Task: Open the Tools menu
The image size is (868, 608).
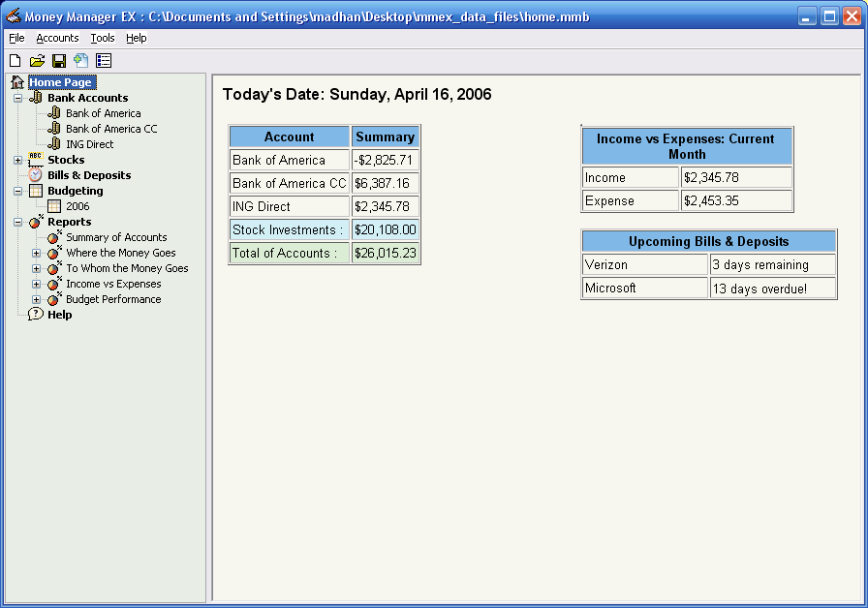Action: click(102, 38)
